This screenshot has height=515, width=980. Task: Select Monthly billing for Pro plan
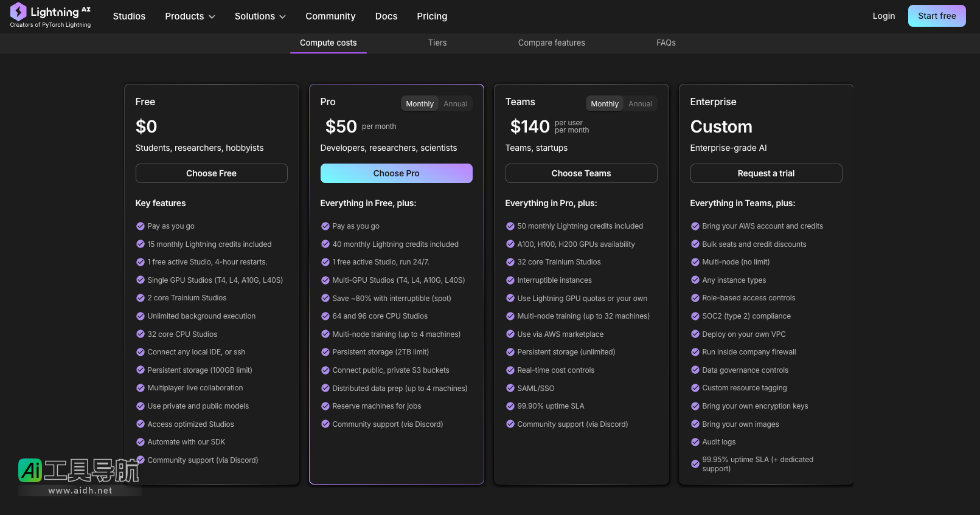(x=420, y=104)
